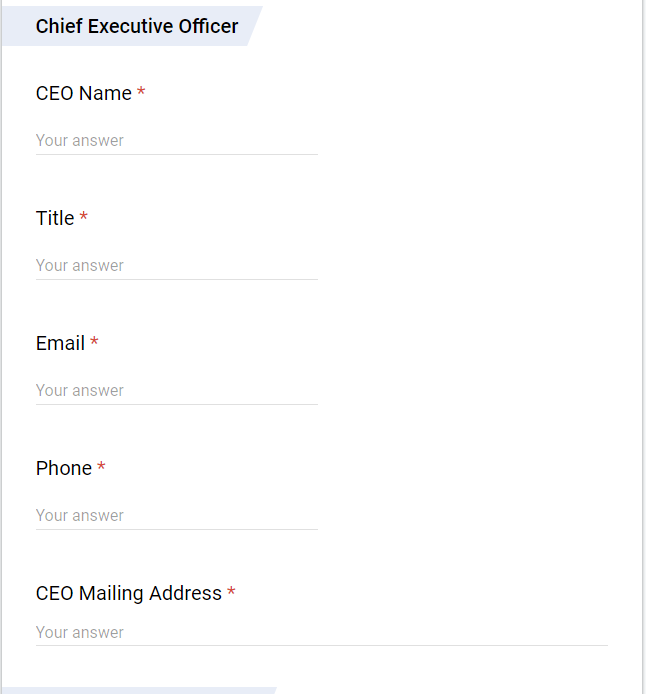646x694 pixels.
Task: Click the underline of the Mailing Address field
Action: point(320,645)
